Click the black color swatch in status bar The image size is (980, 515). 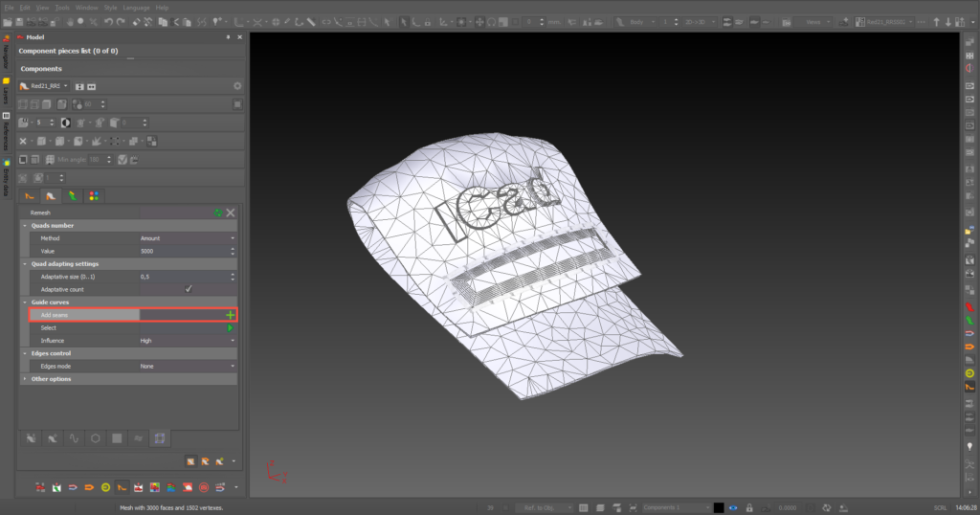coord(718,507)
